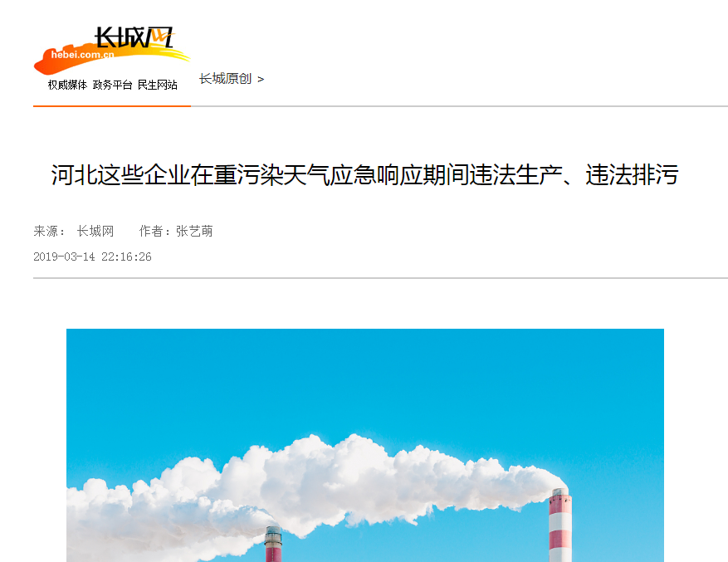Click the 权威媒体 tagline text
This screenshot has width=728, height=562.
tap(67, 85)
